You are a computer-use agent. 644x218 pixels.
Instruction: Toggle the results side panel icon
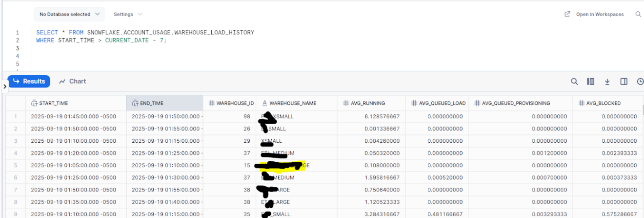(624, 82)
